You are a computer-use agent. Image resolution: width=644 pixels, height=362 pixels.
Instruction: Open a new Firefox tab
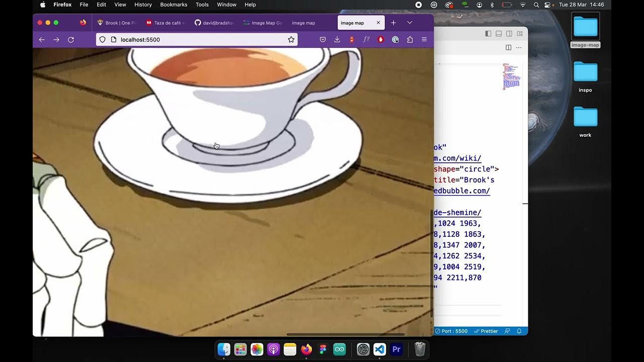click(393, 23)
